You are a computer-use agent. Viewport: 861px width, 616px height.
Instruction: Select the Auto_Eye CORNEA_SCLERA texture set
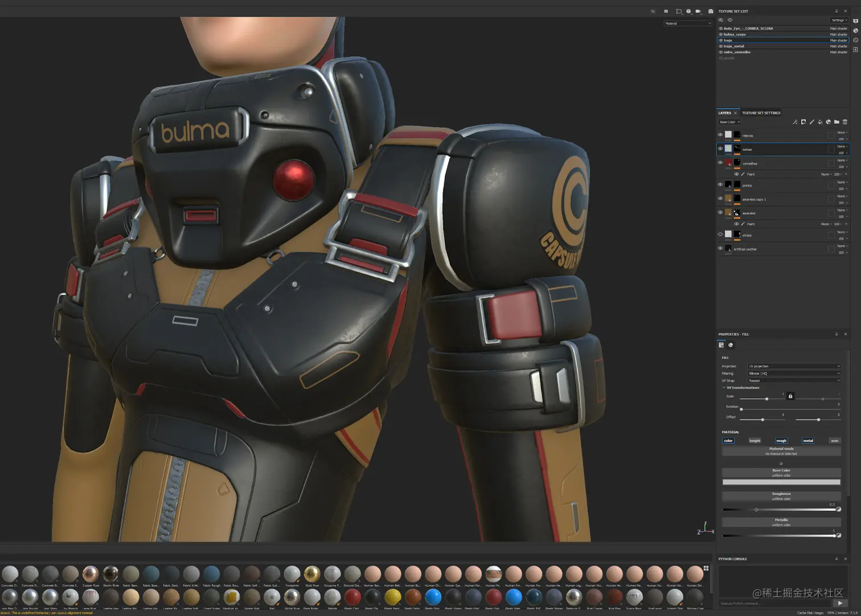coord(783,28)
